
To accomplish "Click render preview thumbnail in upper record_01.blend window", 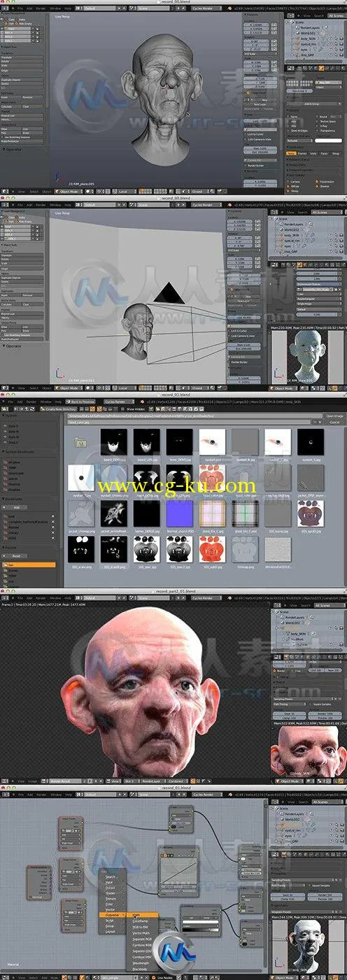I will click(307, 357).
